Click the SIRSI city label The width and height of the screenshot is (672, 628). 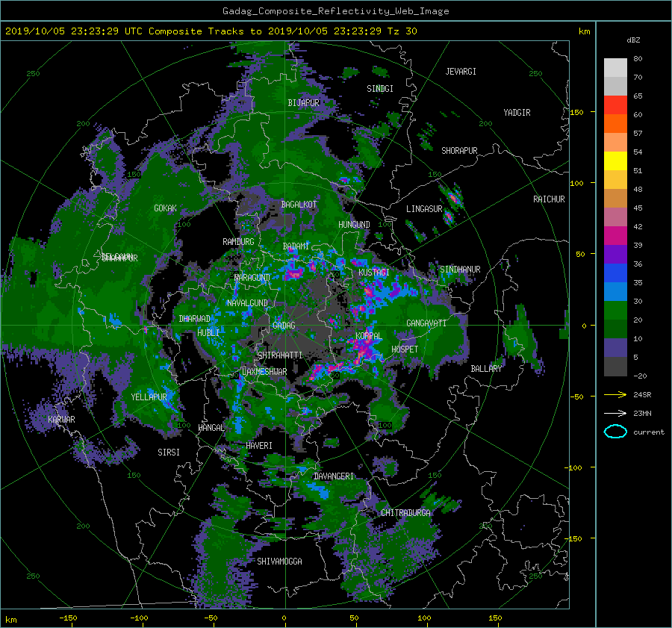169,453
